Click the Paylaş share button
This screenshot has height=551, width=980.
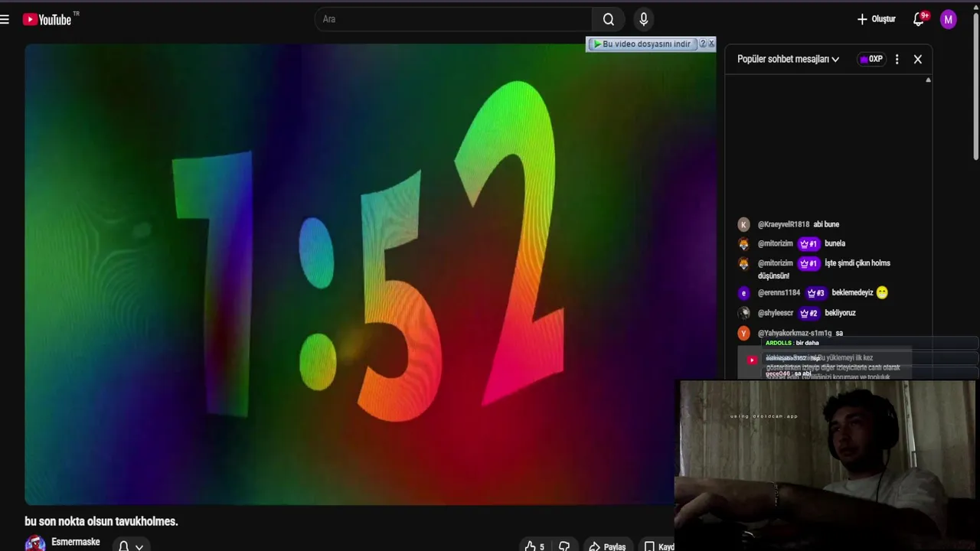607,546
